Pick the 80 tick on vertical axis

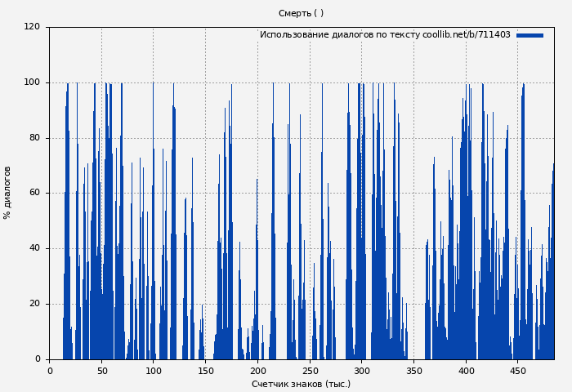click(x=34, y=138)
